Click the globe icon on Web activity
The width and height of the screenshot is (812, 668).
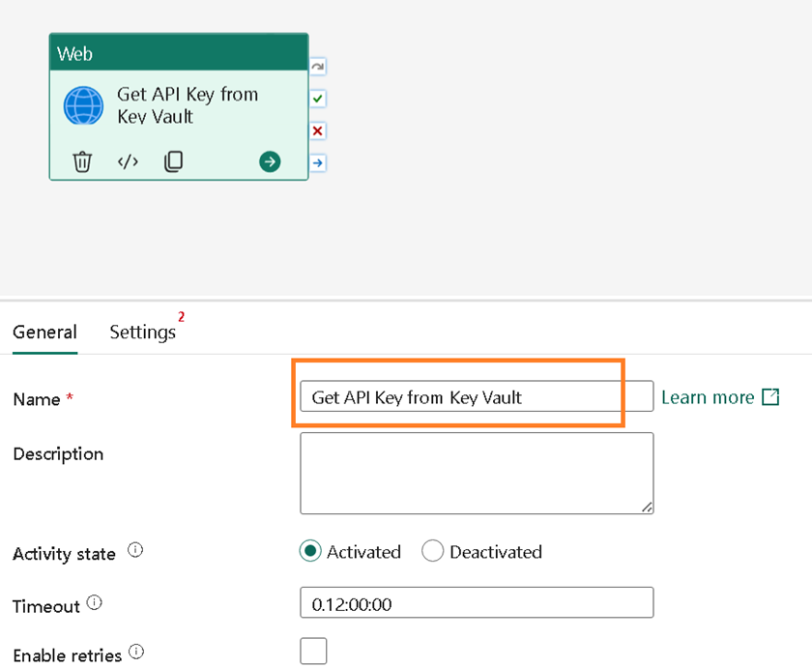click(x=83, y=105)
